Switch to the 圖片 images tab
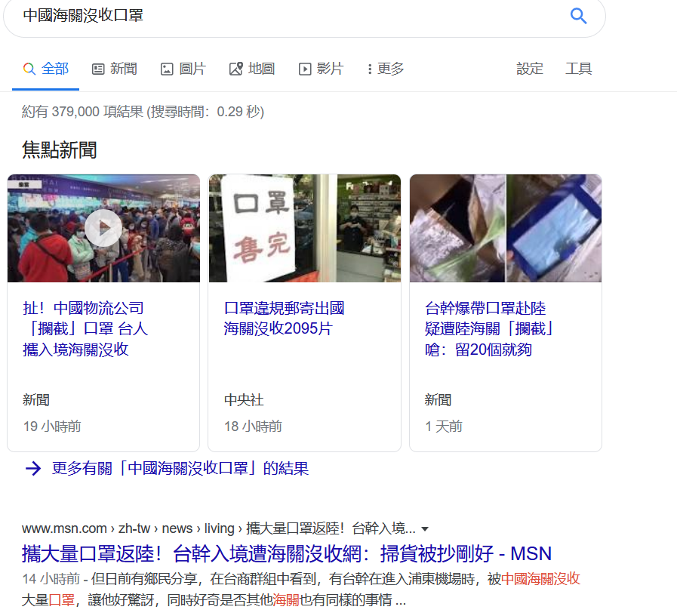 point(183,69)
